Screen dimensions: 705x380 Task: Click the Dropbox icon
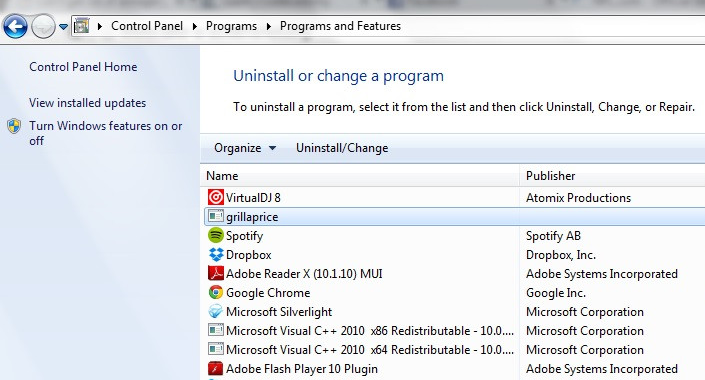(x=216, y=255)
